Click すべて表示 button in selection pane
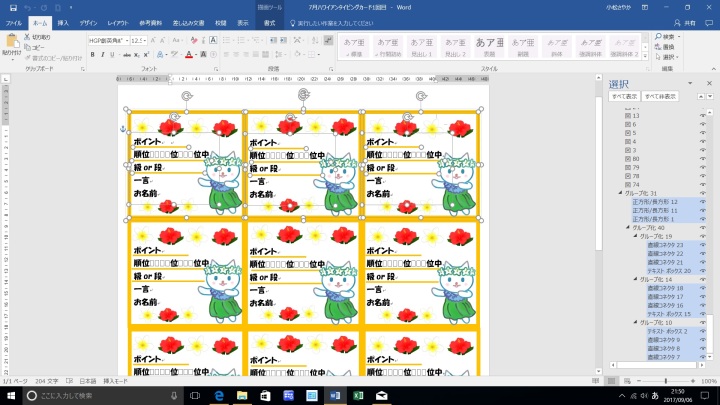Image resolution: width=720 pixels, height=405 pixels. point(624,96)
